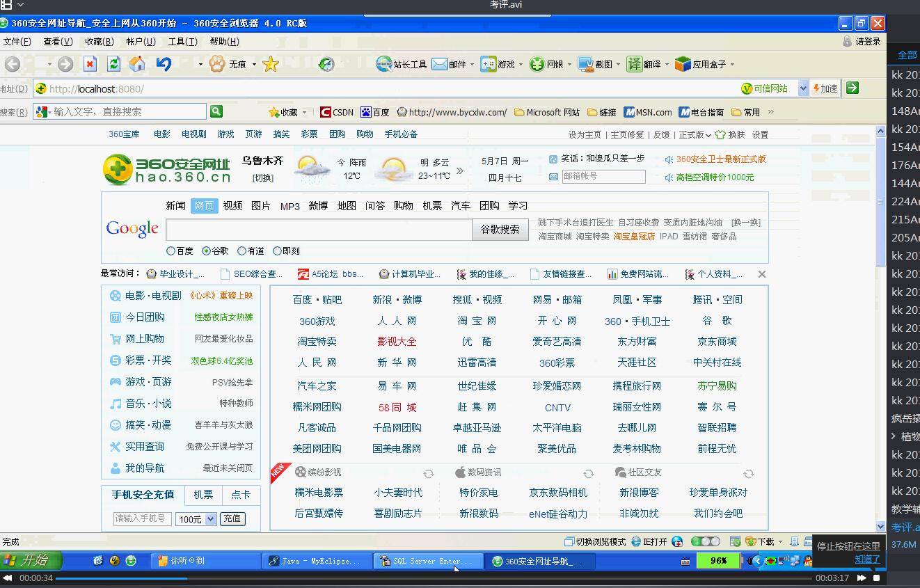The width and height of the screenshot is (920, 588).
Task: Open the 应用盒子 app box icon
Action: pos(683,64)
